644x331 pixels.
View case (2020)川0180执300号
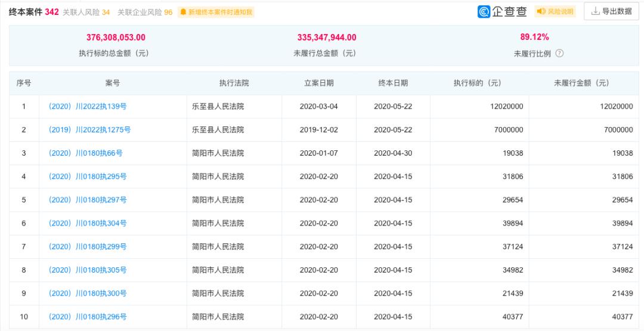pyautogui.click(x=88, y=293)
